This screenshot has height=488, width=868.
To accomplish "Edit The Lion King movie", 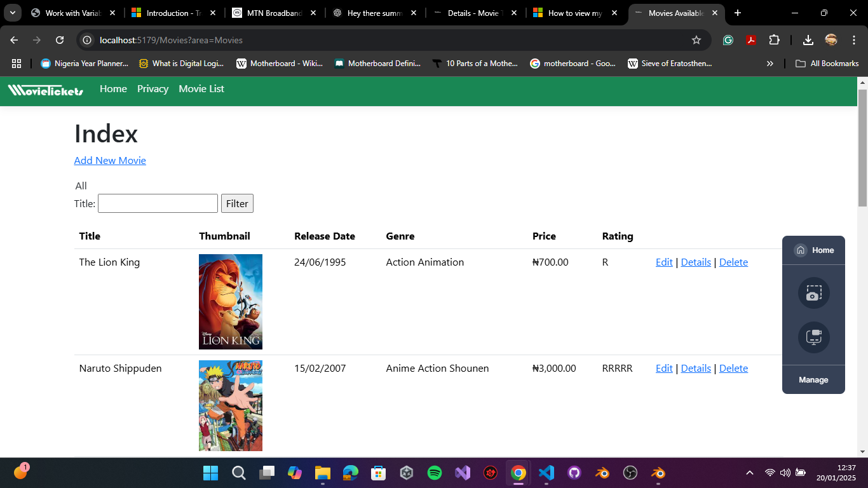I will click(664, 262).
